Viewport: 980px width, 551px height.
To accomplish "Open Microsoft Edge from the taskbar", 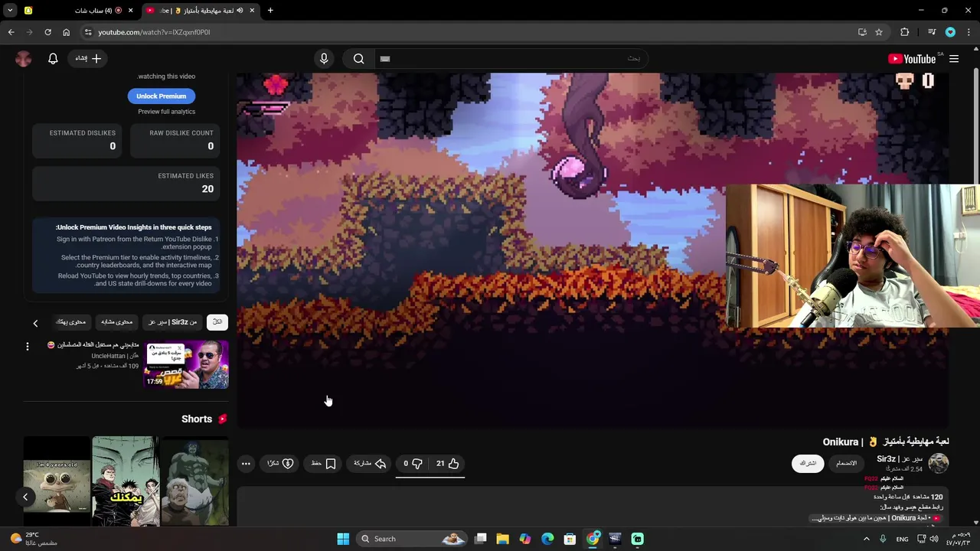I will (x=547, y=539).
